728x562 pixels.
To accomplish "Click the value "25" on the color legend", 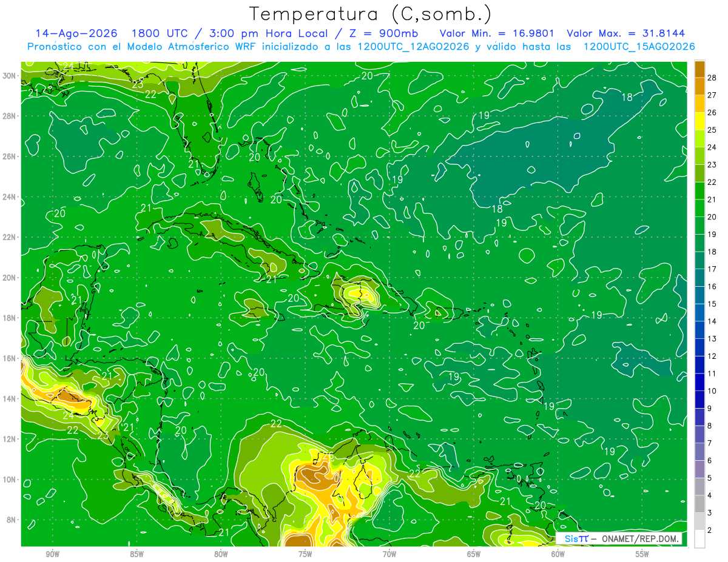I will click(x=712, y=130).
